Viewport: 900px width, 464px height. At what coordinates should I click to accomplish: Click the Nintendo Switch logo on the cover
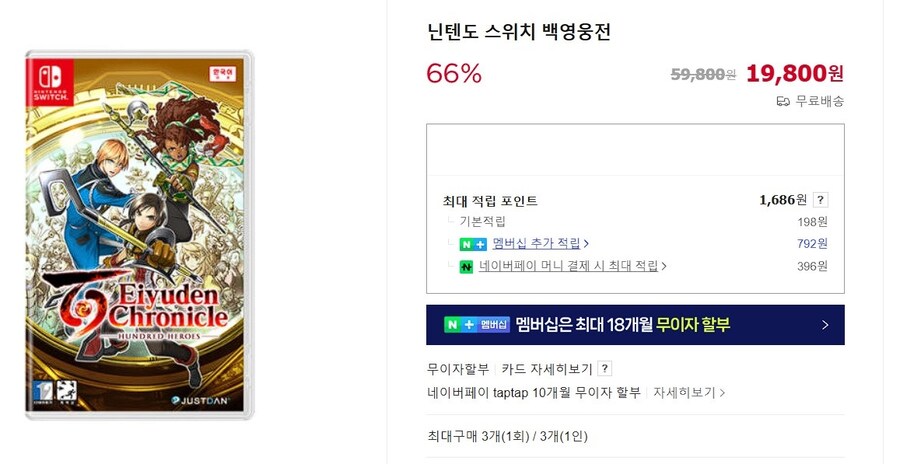point(49,76)
